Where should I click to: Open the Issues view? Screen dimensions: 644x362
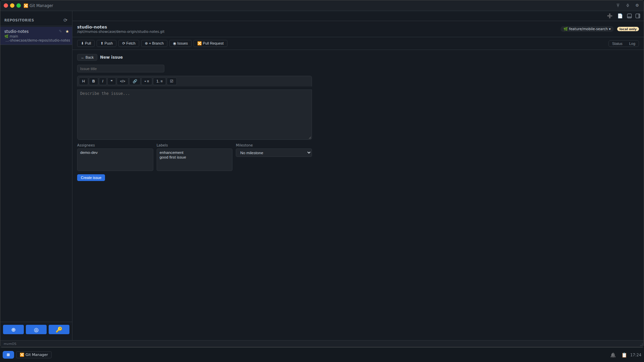pyautogui.click(x=180, y=43)
